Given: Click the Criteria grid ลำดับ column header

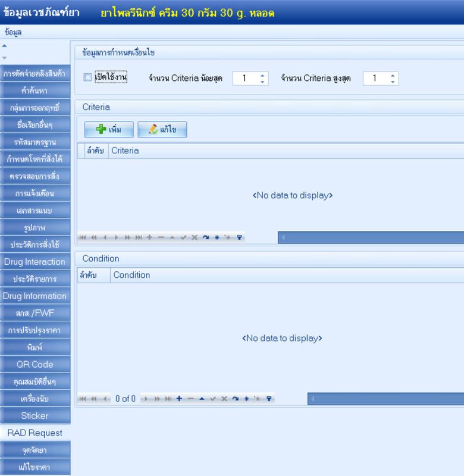Looking at the screenshot, I should (x=96, y=151).
